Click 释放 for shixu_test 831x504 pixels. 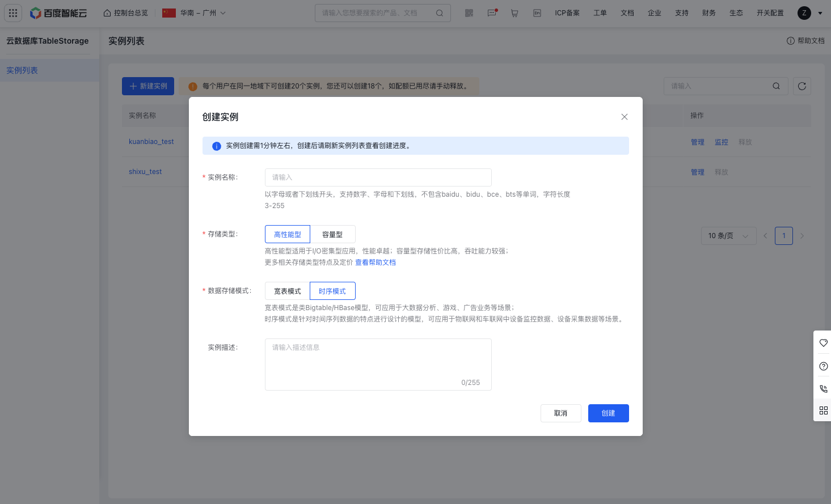tap(722, 172)
